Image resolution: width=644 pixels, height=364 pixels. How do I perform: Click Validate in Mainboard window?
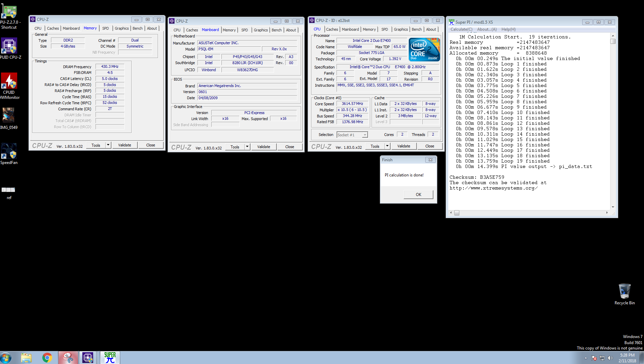point(264,147)
